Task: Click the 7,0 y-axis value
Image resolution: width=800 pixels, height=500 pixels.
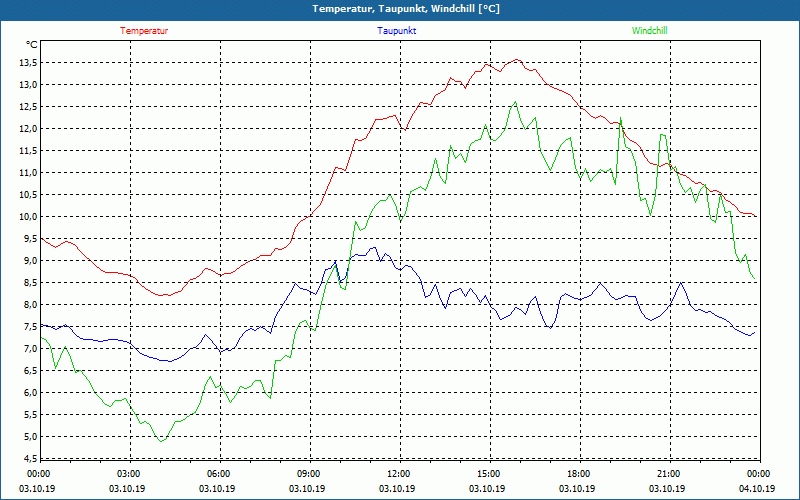Action: click(30, 348)
